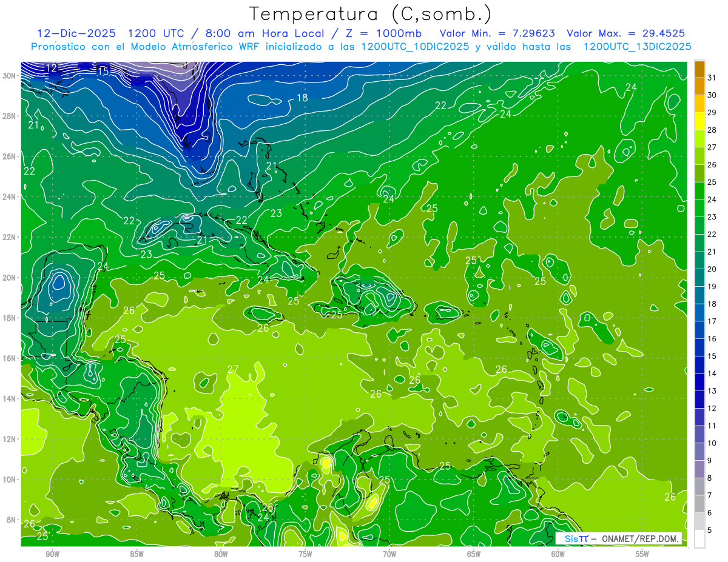Pick the teal swatch between 19 and 20
This screenshot has height=562, width=728.
point(699,278)
